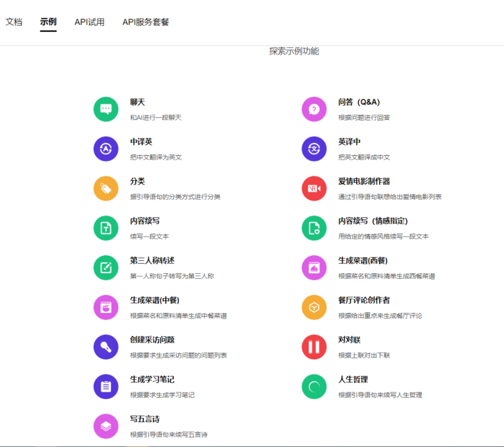The width and height of the screenshot is (504, 447).
Task: Open the 内容续写 title link
Action: click(x=145, y=221)
